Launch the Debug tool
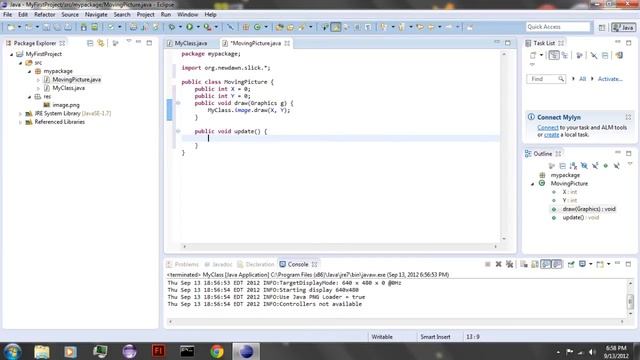640x360 pixels. click(x=172, y=27)
